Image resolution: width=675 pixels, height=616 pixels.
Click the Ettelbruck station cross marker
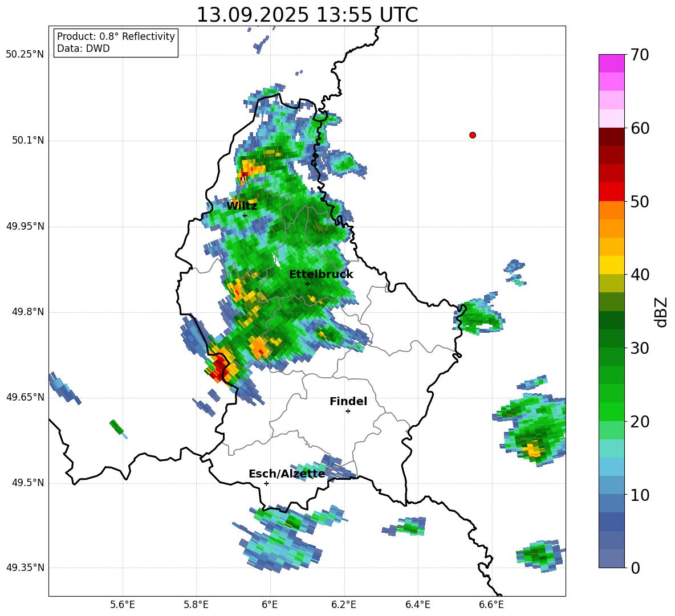(x=307, y=284)
